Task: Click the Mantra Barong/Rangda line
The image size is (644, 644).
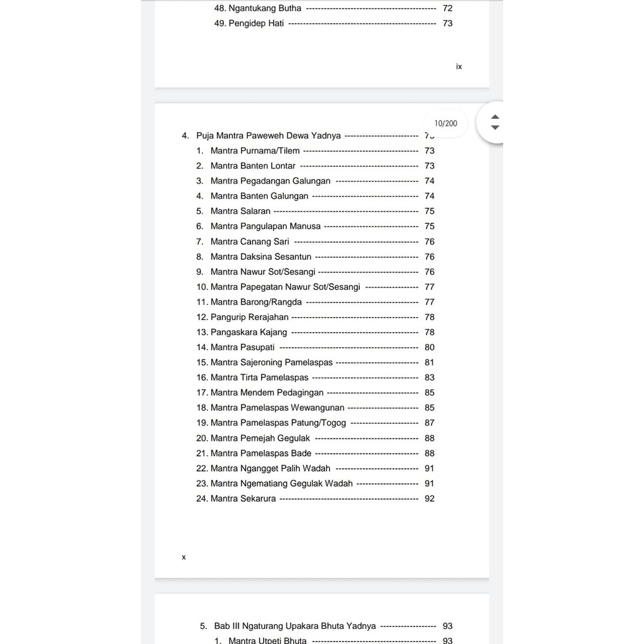Action: 256,302
